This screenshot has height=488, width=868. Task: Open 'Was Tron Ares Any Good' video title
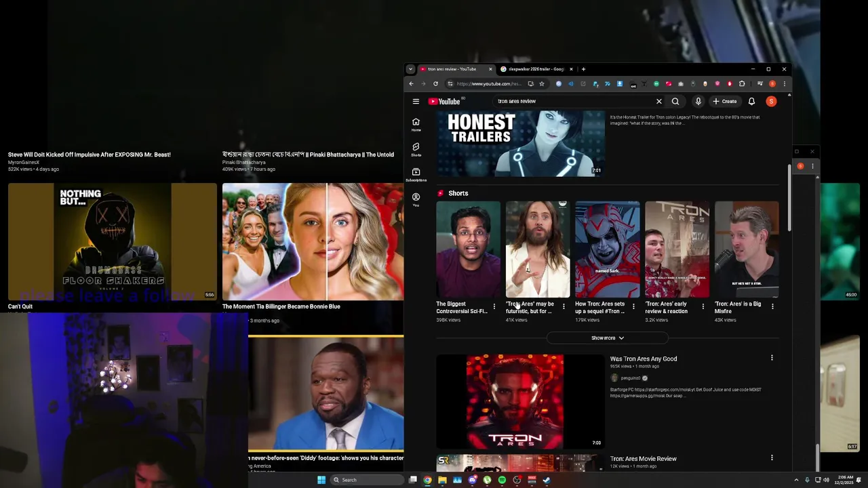pyautogui.click(x=643, y=359)
